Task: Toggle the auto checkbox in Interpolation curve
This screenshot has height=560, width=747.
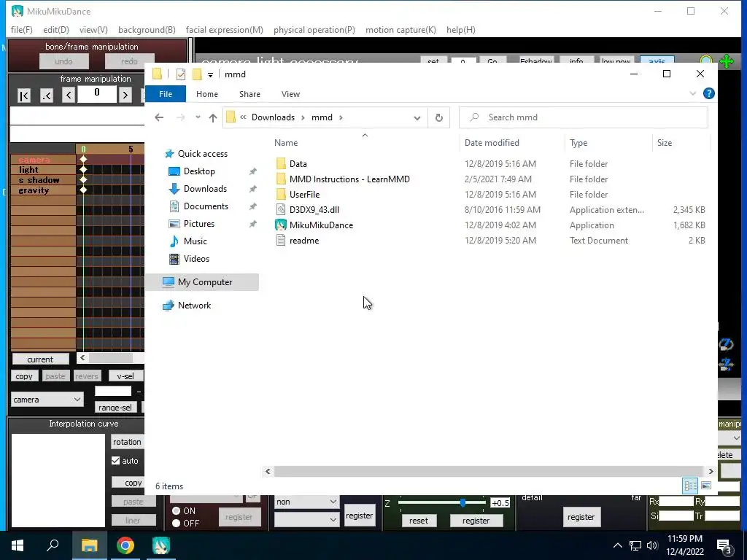Action: pyautogui.click(x=116, y=461)
